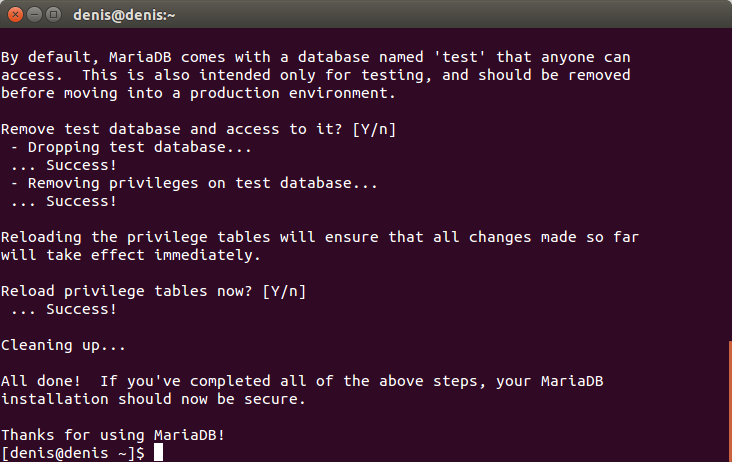Minimize the terminal window

tap(35, 15)
